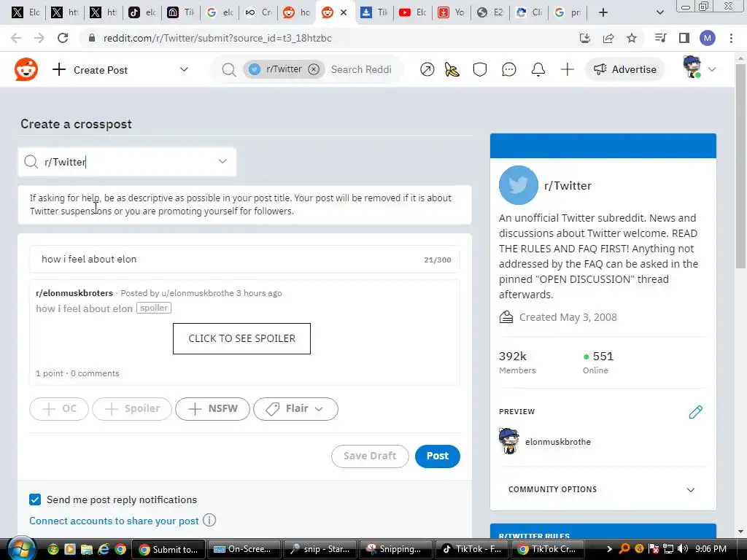Viewport: 747px width, 560px height.
Task: Open the Snipping Tool taskbar item
Action: [x=396, y=549]
